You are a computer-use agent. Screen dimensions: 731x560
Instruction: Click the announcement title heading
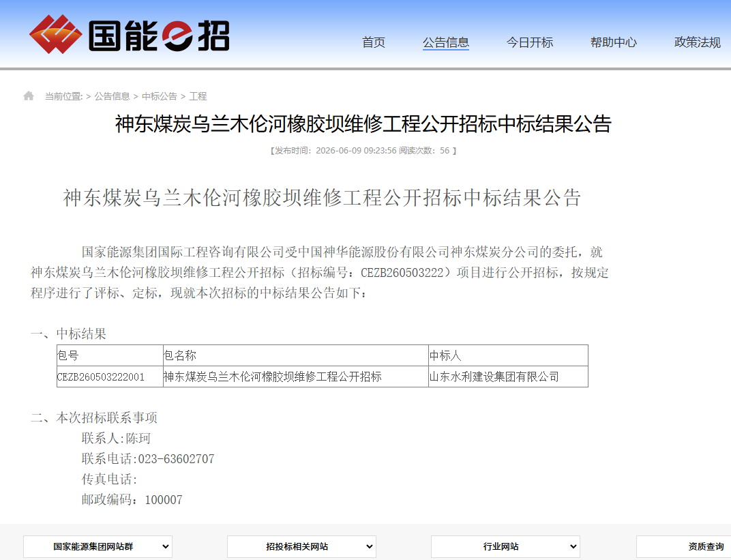pos(363,124)
